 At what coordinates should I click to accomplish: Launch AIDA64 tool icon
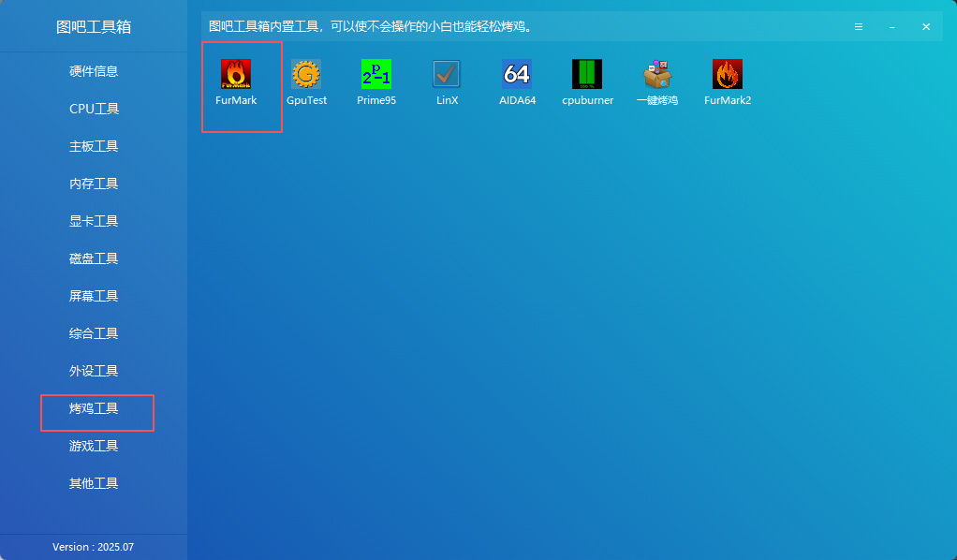517,74
